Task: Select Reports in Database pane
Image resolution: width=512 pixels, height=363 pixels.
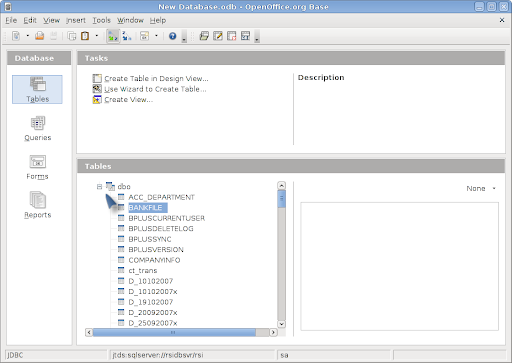Action: click(x=38, y=205)
